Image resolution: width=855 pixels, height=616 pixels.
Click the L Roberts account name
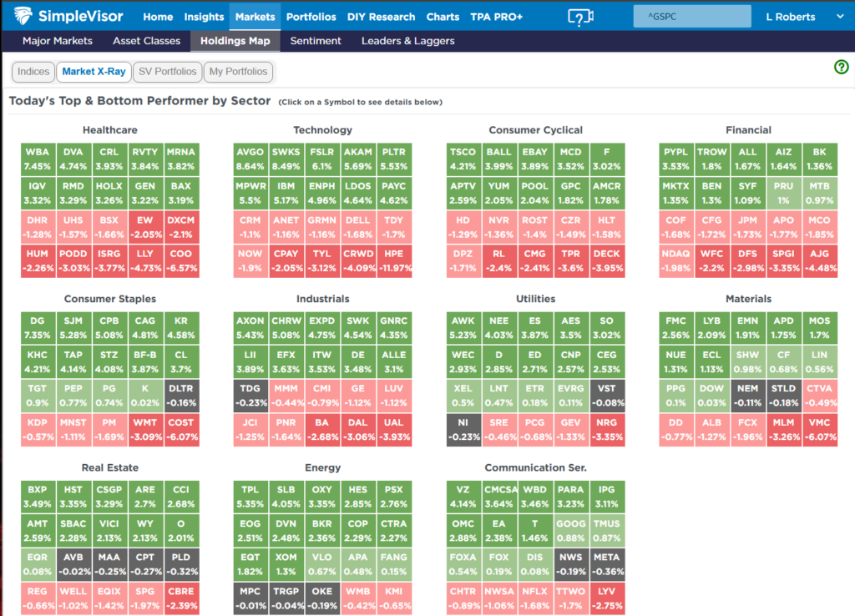coord(790,17)
